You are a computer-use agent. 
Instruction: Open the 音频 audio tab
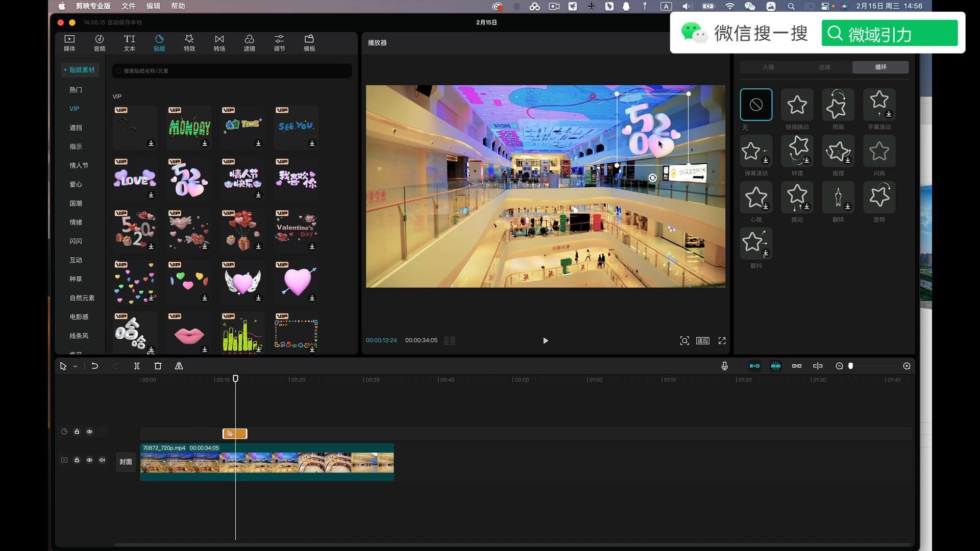tap(100, 43)
